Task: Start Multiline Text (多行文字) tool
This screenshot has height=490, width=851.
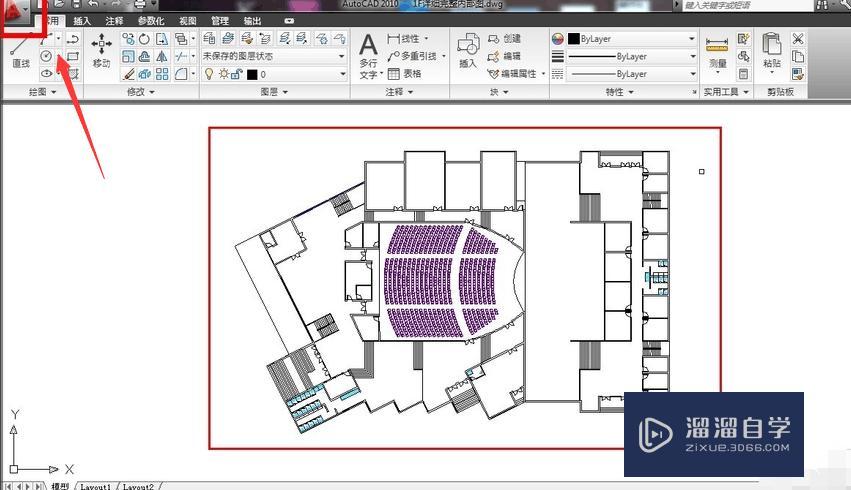Action: coord(369,56)
